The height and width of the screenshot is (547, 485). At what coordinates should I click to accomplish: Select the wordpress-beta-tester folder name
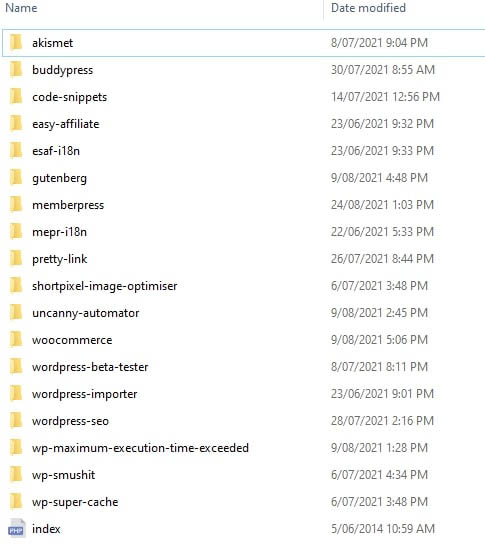[90, 367]
